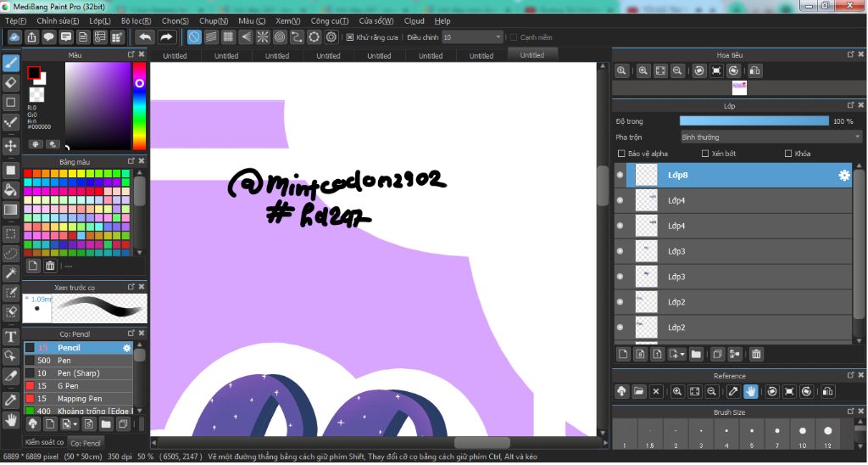
Task: Duplicate the layer using Layer panel icon
Action: tap(717, 354)
